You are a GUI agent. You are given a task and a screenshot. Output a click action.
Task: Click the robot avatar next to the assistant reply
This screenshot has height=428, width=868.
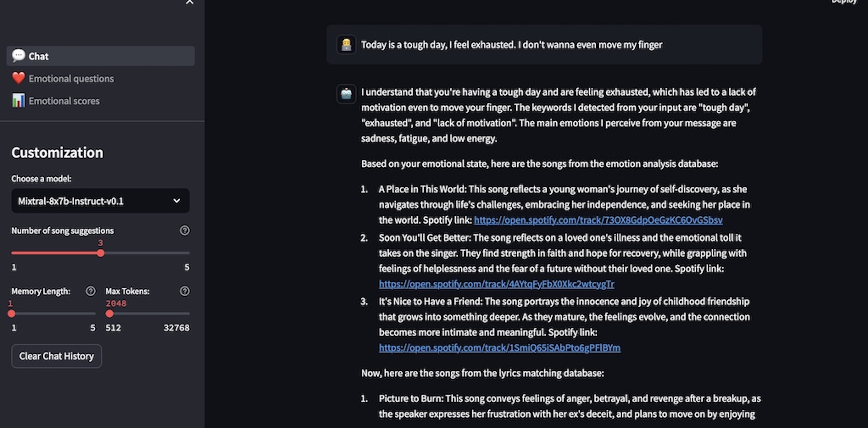346,94
